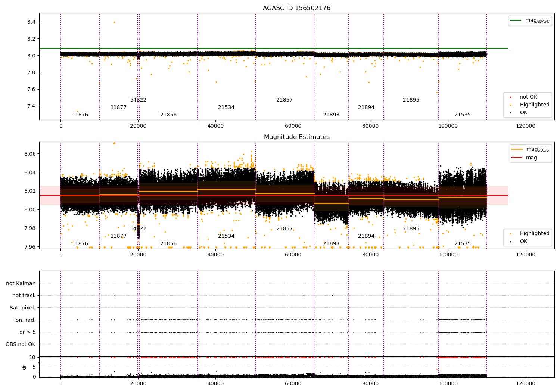This screenshot has width=560, height=392.
Task: Click the 'Sat. pixel.' row label
Action: [x=23, y=308]
